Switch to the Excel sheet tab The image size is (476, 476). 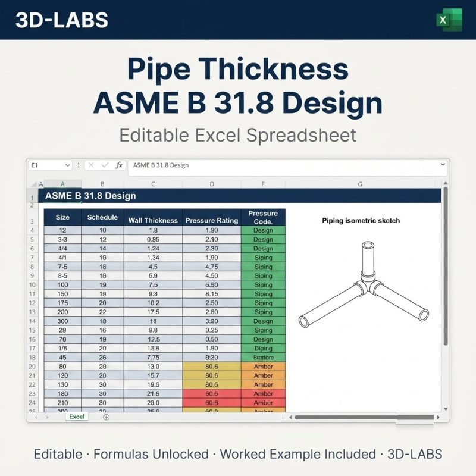(x=77, y=416)
